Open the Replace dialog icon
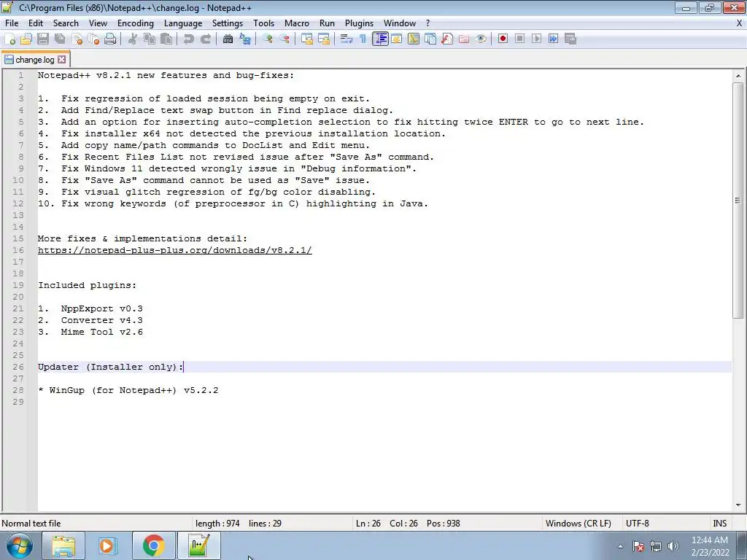The image size is (747, 560). pos(245,39)
